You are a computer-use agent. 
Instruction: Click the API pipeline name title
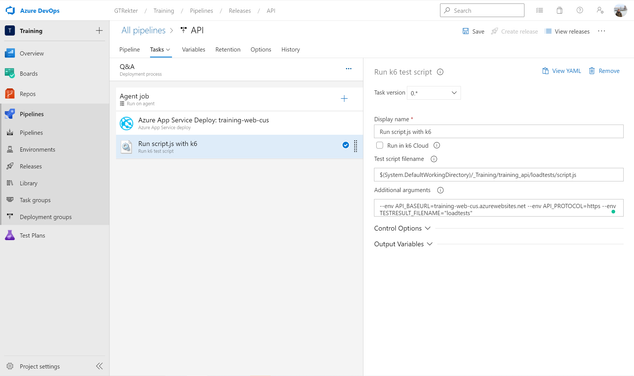197,30
